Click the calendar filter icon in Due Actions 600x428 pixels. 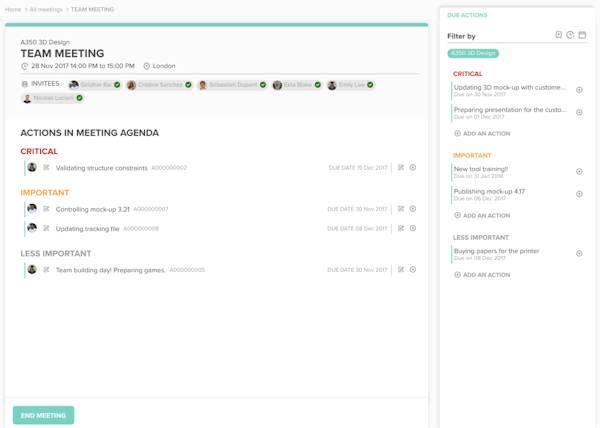(582, 35)
